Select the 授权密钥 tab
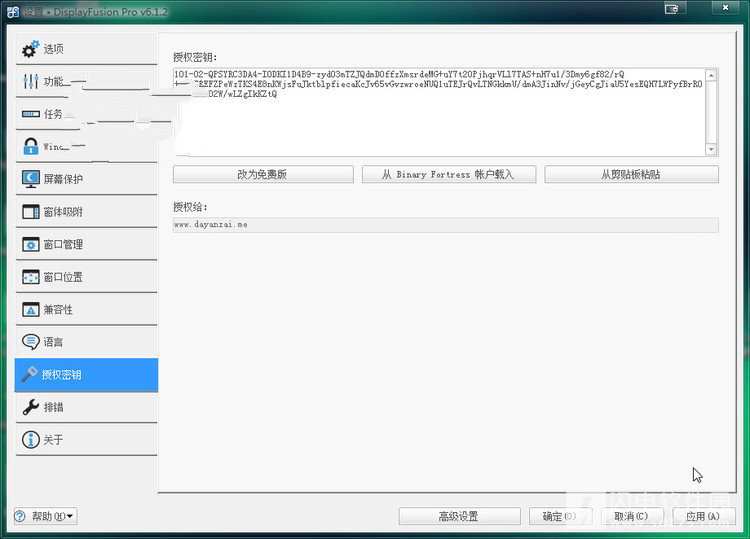Image resolution: width=750 pixels, height=539 pixels. tap(87, 374)
